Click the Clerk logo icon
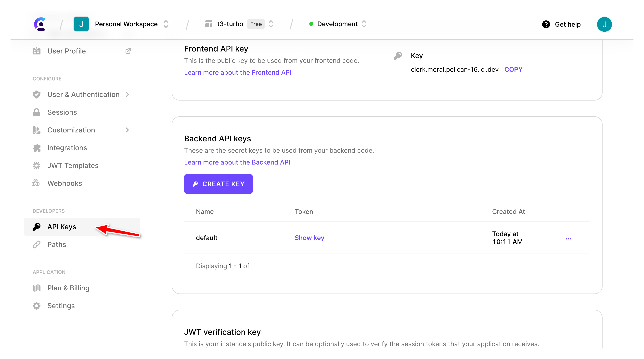This screenshot has height=359, width=644. (40, 24)
